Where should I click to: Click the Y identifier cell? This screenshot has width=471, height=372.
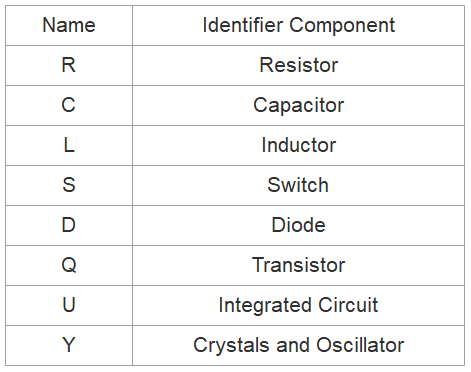pyautogui.click(x=69, y=345)
